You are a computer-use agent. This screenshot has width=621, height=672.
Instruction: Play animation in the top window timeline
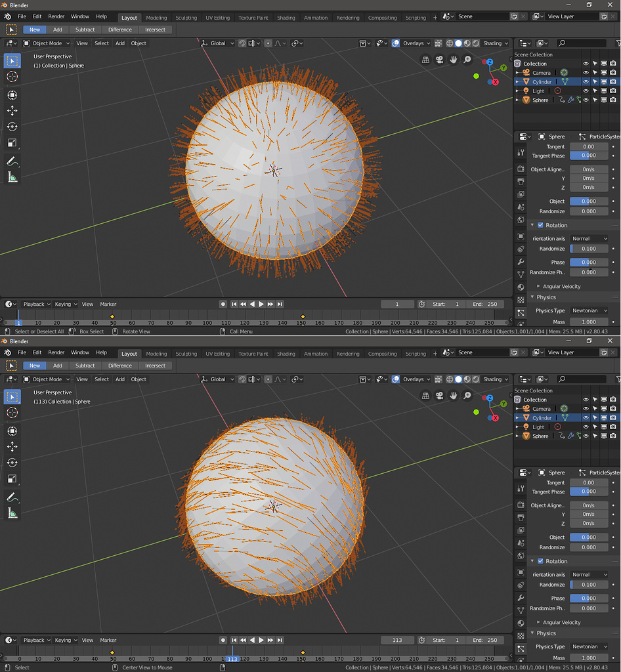point(261,304)
